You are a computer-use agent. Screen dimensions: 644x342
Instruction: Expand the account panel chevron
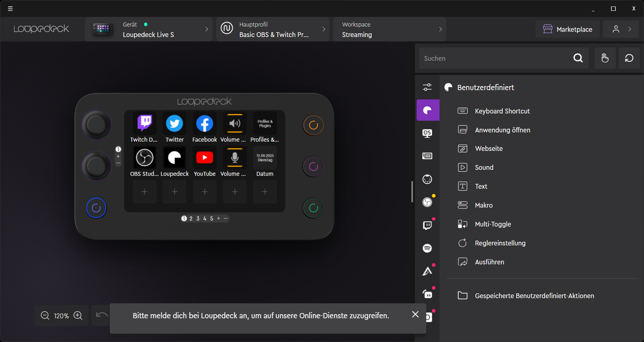pos(630,29)
